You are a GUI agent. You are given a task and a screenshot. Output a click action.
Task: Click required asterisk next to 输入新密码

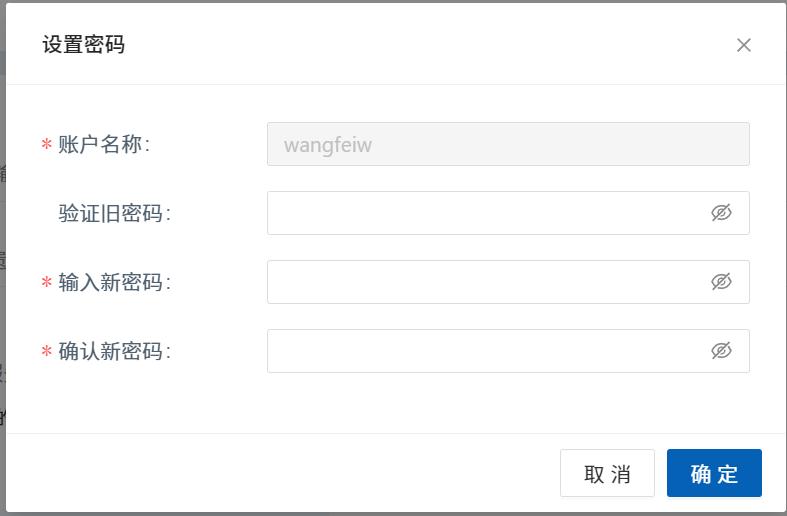pyautogui.click(x=47, y=282)
